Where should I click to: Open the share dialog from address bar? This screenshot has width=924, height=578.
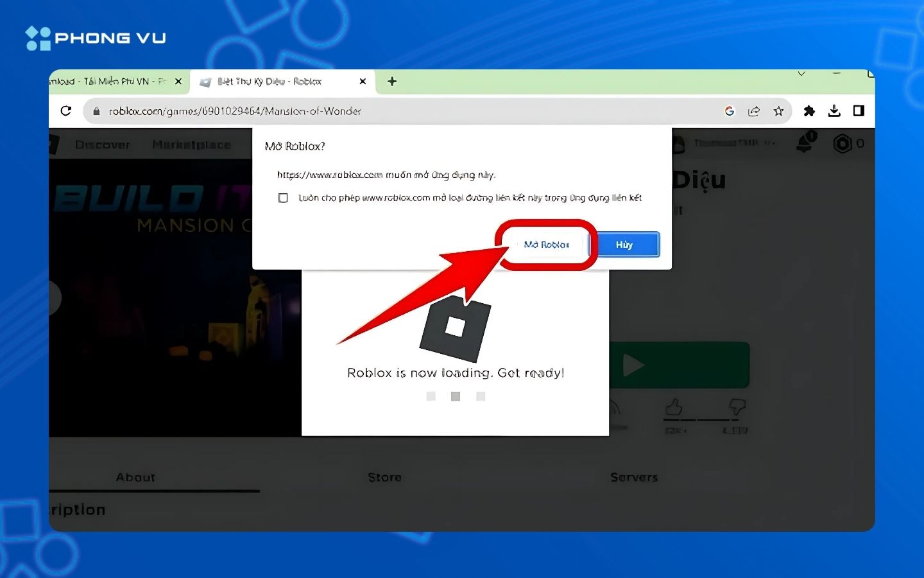click(x=754, y=110)
